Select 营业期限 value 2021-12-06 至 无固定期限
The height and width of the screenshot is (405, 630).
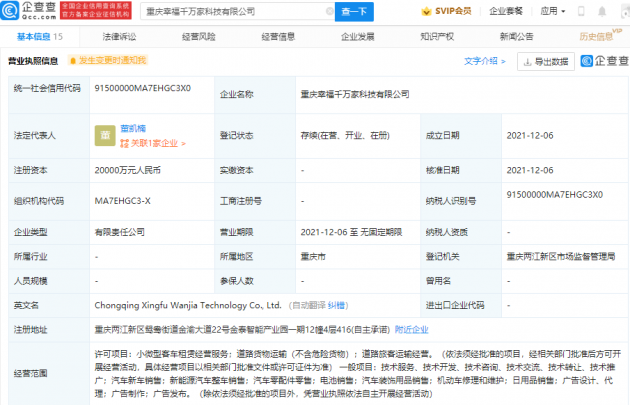click(x=351, y=232)
